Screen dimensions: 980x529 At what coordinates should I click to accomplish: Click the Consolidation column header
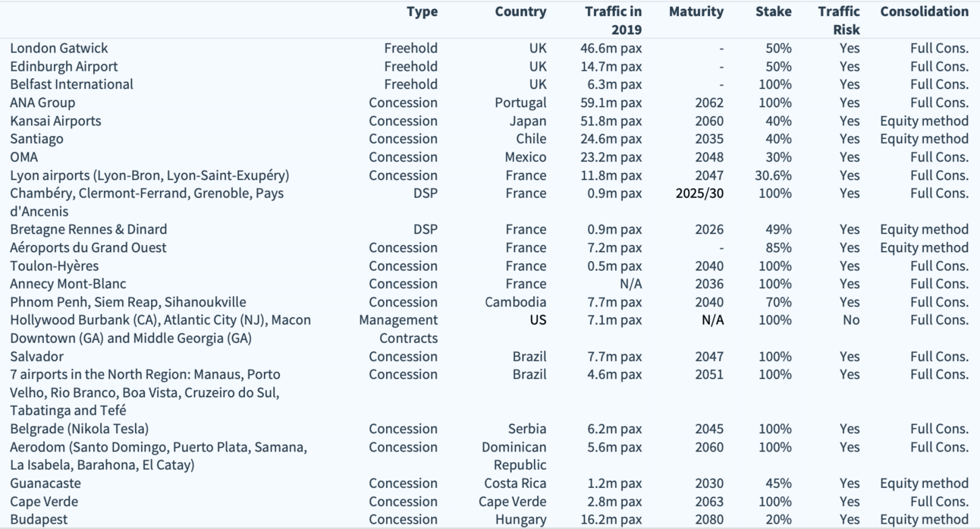click(x=924, y=12)
